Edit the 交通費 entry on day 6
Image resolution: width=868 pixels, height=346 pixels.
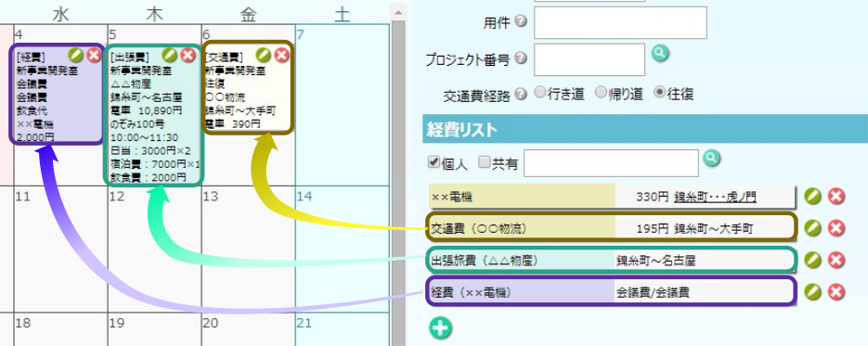point(264,55)
